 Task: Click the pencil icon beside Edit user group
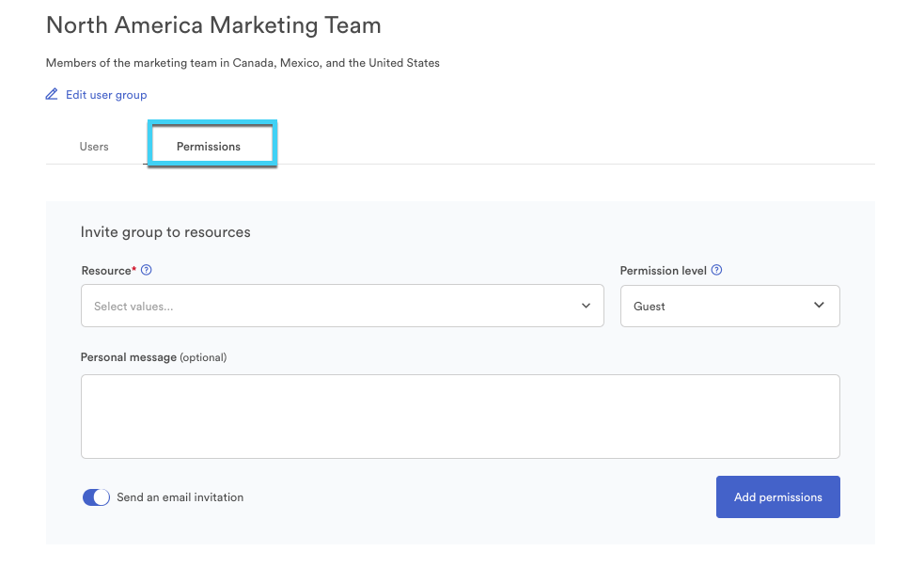click(52, 95)
